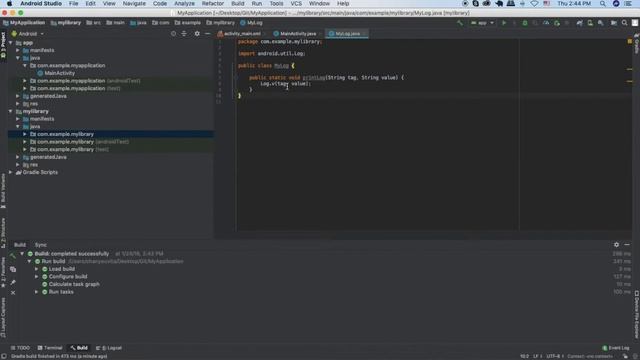Click the Search Everywhere magnifier icon
The image size is (640, 360).
[x=624, y=23]
